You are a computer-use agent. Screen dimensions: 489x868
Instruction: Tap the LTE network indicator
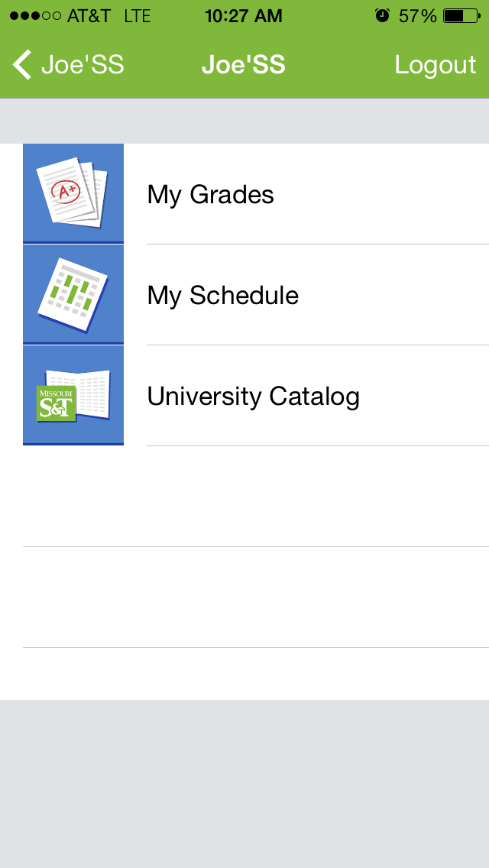tap(138, 16)
